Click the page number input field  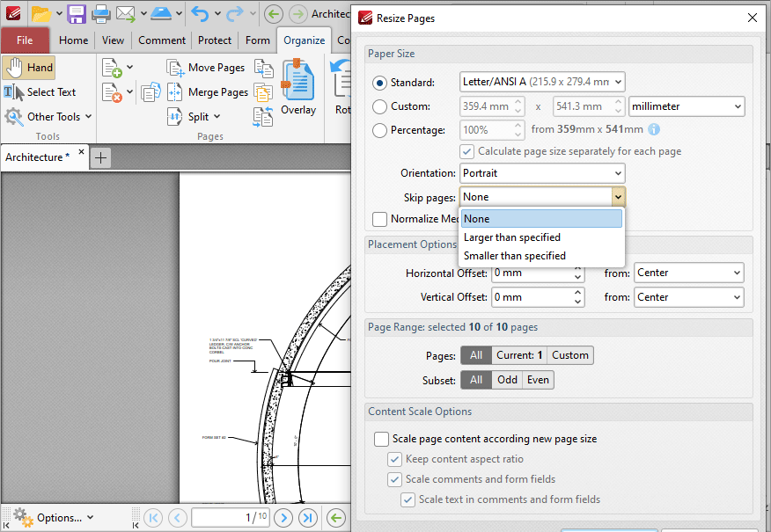point(230,517)
